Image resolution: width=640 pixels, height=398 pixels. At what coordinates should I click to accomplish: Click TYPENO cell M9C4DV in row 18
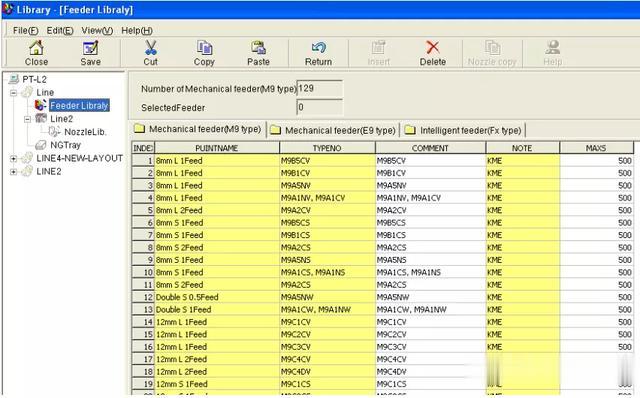click(x=327, y=371)
